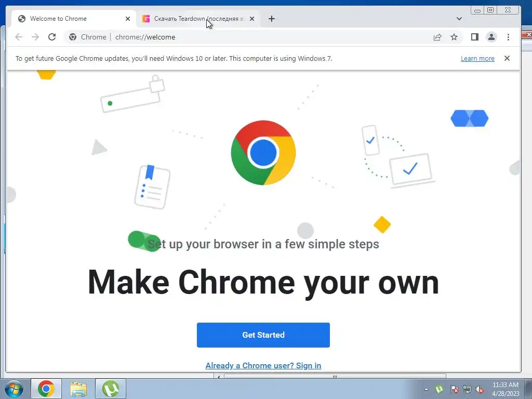Open Windows Explorer from taskbar

[78, 389]
